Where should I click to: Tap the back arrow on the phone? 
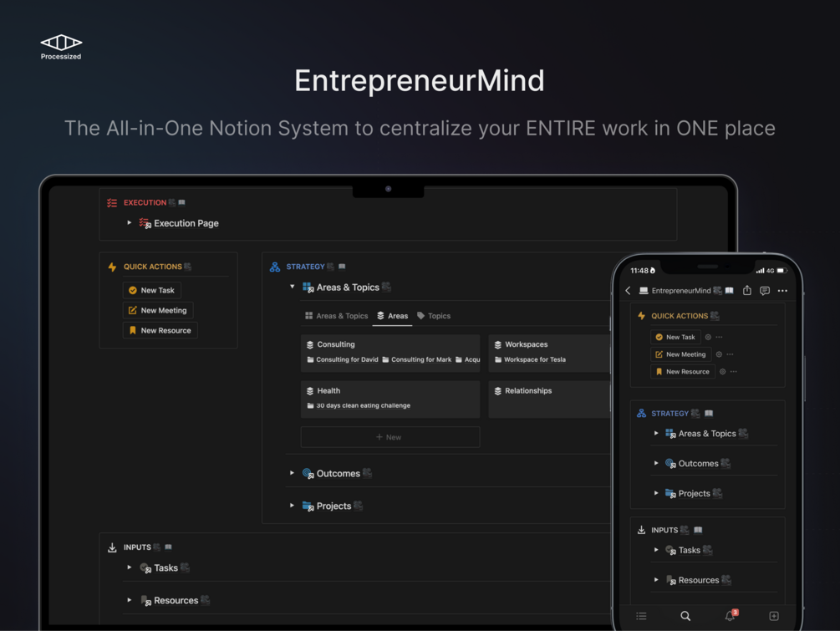tap(628, 291)
